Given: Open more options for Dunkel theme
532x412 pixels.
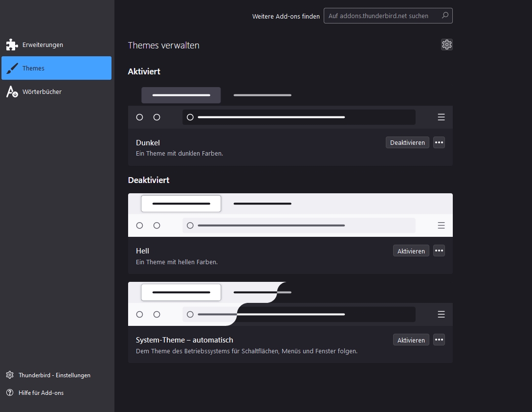Looking at the screenshot, I should pos(439,142).
